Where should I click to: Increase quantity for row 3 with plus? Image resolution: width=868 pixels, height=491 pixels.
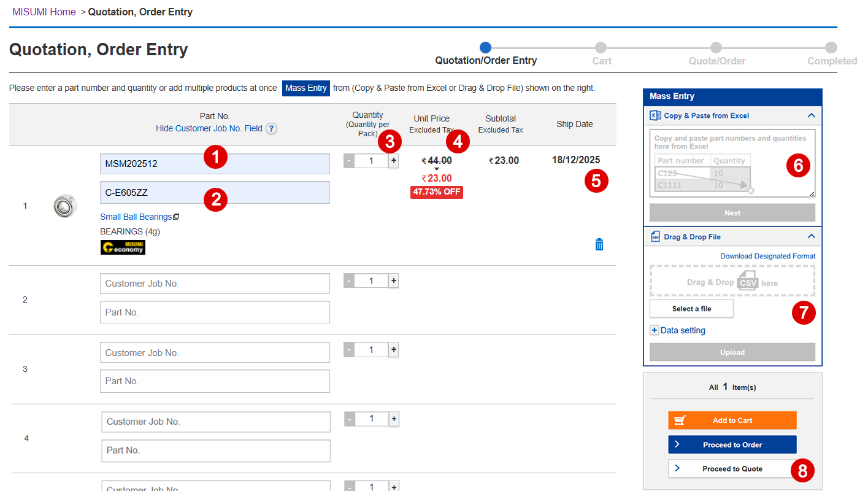click(394, 350)
